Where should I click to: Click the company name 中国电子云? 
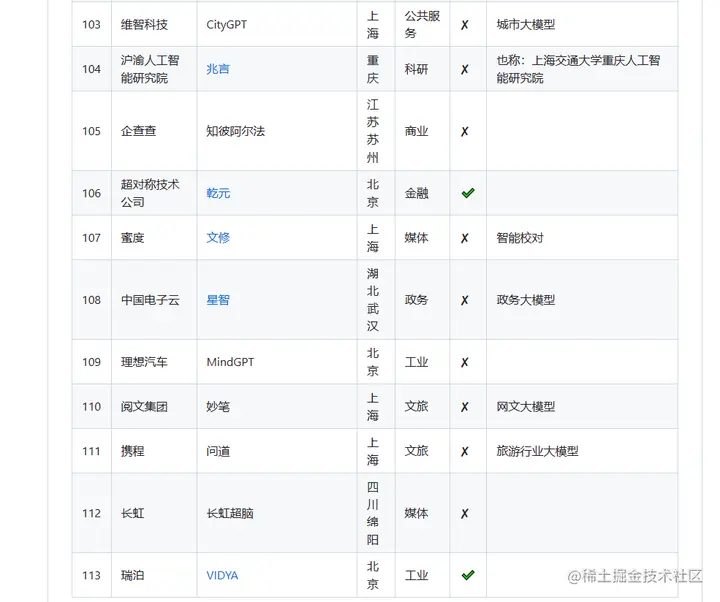click(150, 300)
